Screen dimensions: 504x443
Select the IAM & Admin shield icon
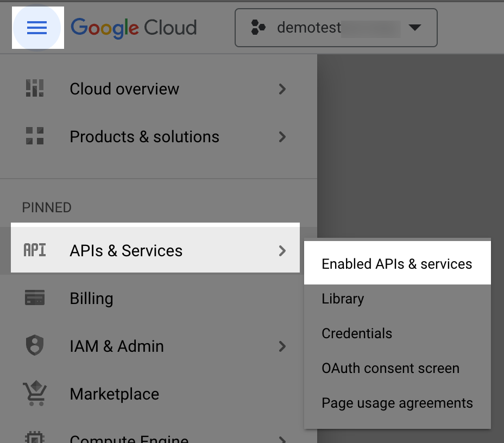[x=35, y=346]
